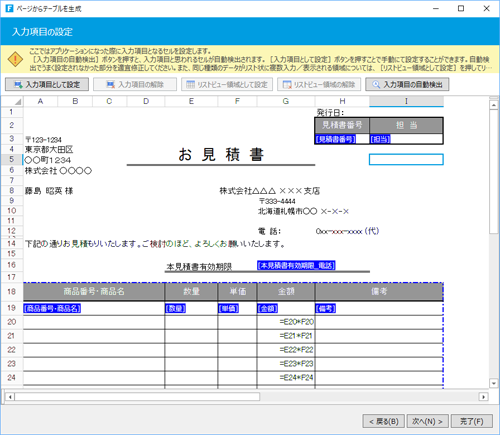Click the [単価] field tag
Screen dimensions: 500x435
(x=228, y=308)
